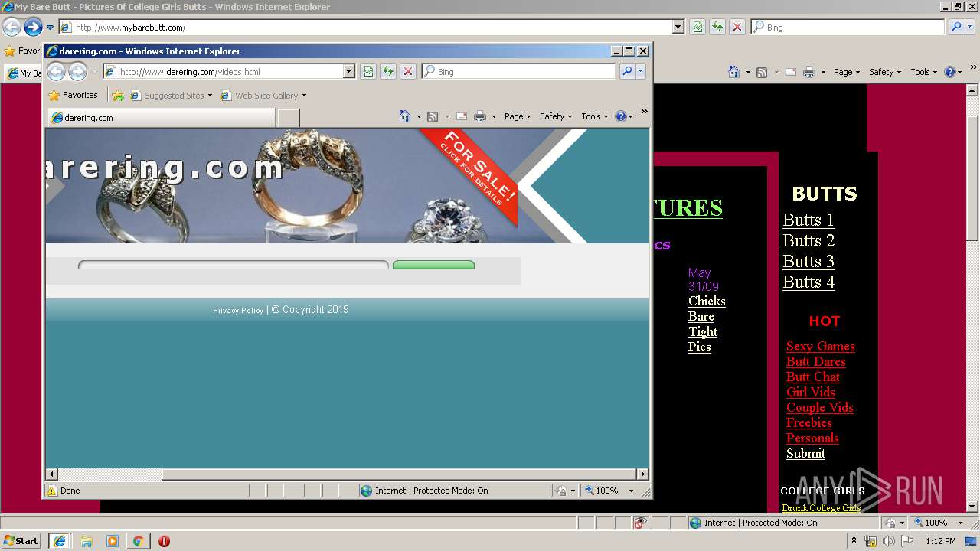Open search provider dropdown in darering window
Image resolution: width=980 pixels, height=551 pixels.
641,71
